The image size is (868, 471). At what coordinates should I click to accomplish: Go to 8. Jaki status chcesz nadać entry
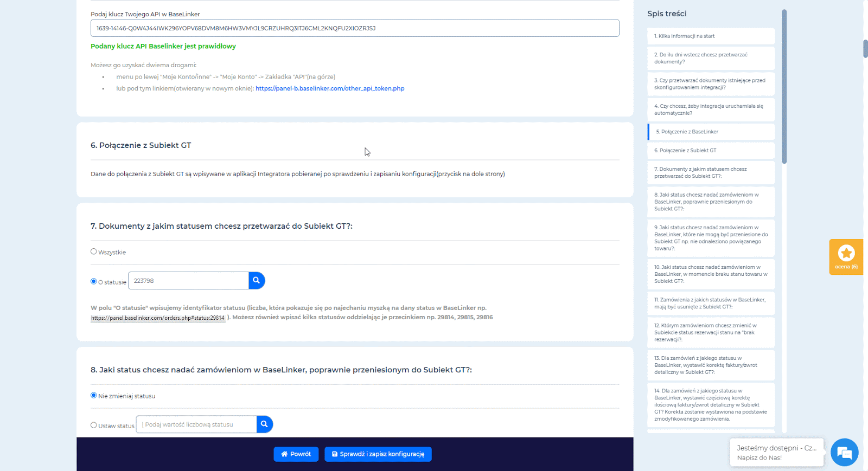click(711, 202)
